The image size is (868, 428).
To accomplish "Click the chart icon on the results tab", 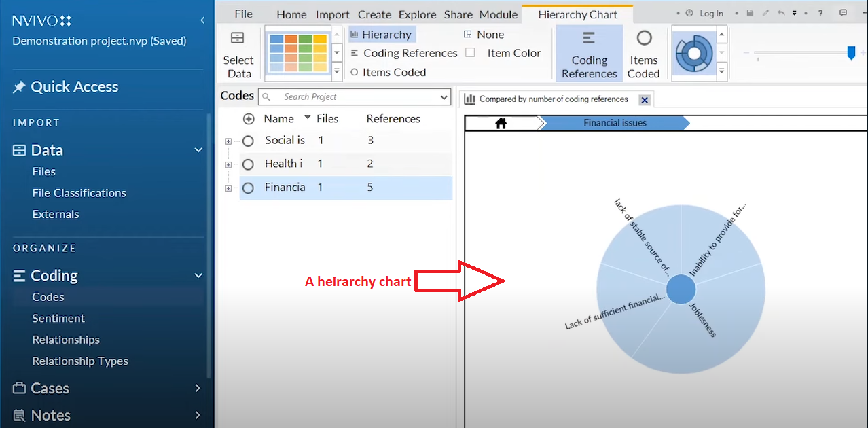I will point(470,99).
